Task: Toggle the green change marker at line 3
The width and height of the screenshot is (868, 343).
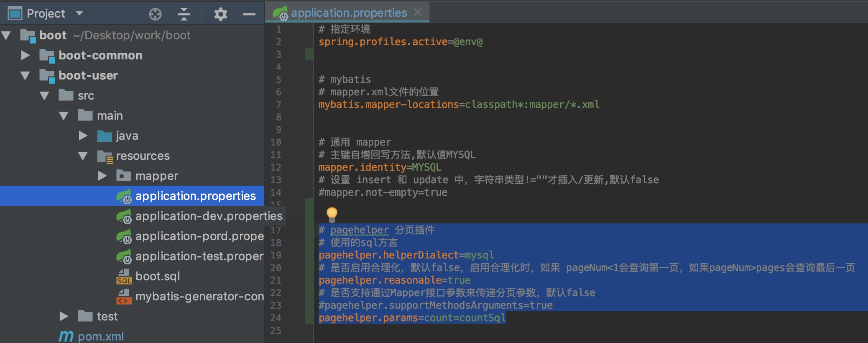Action: click(x=309, y=54)
